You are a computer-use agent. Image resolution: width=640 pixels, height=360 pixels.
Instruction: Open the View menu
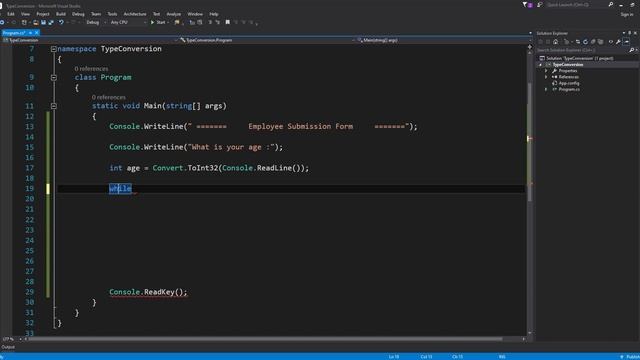click(25, 14)
